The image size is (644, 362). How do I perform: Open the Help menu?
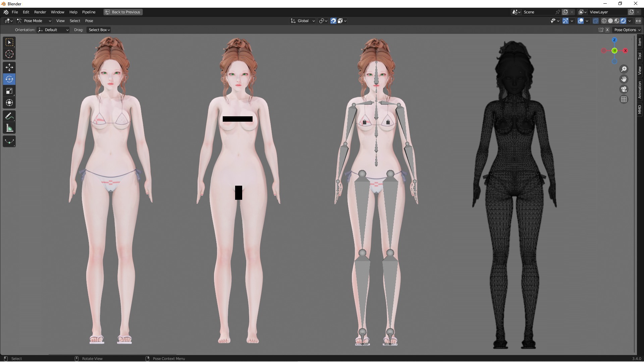click(73, 12)
